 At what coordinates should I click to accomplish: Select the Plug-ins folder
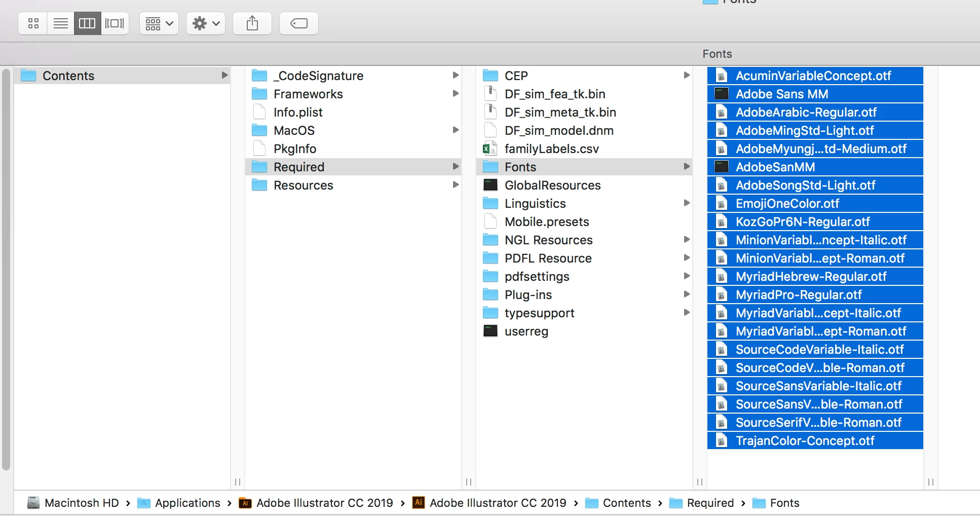[x=584, y=294]
